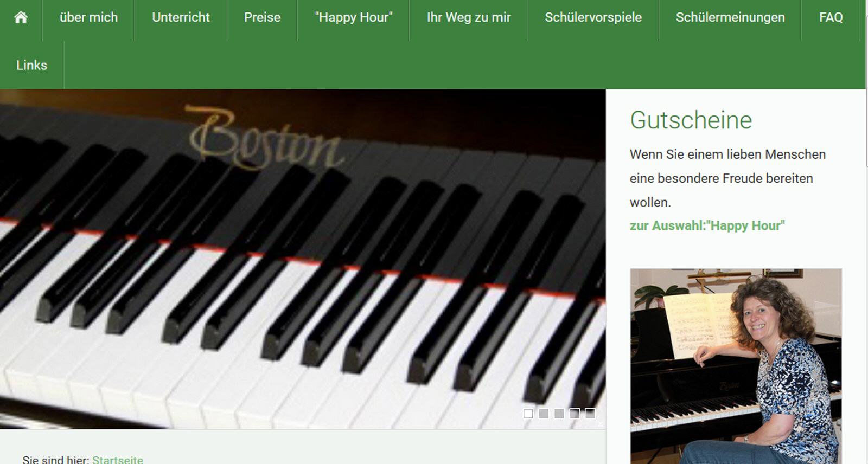Screen dimensions: 868x464
Task: Go to the home icon page
Action: pyautogui.click(x=21, y=17)
